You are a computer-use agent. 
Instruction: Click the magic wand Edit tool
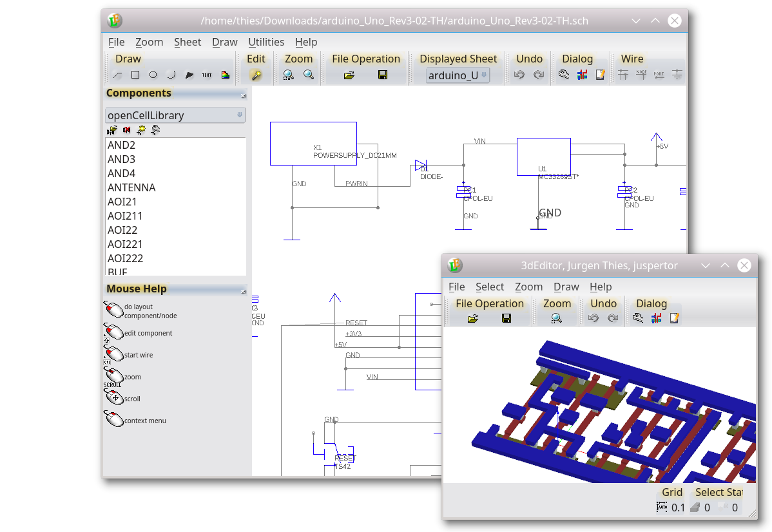(256, 75)
